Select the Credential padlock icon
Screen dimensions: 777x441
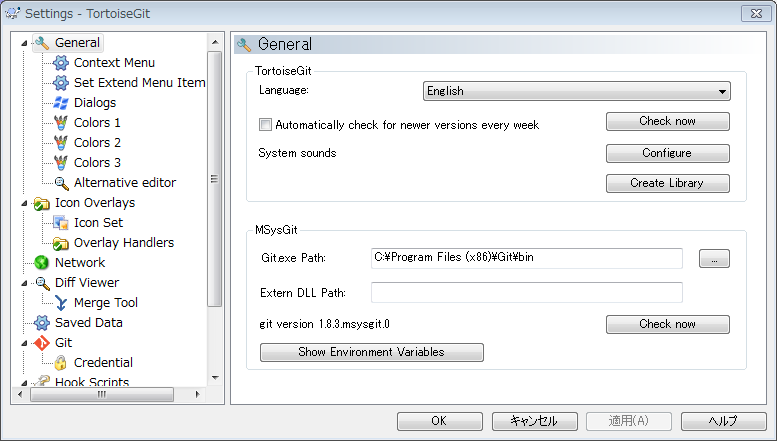tap(60, 363)
